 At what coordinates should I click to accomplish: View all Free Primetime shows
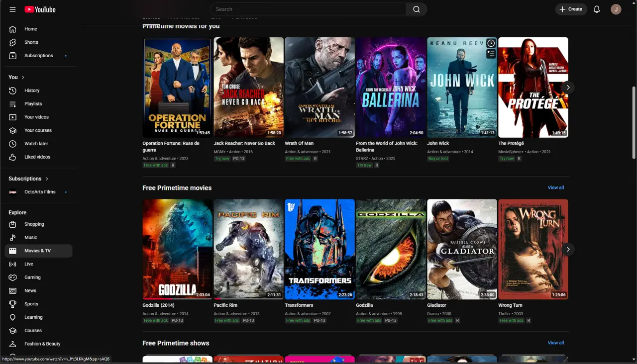(556, 343)
